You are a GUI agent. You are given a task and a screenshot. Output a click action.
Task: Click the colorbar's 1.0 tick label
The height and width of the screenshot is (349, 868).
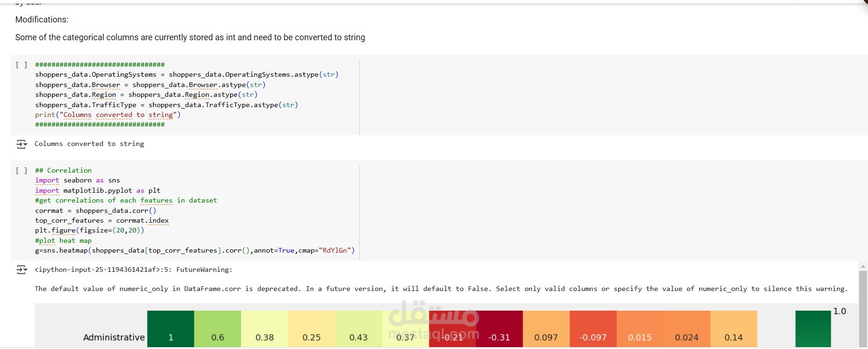(839, 311)
